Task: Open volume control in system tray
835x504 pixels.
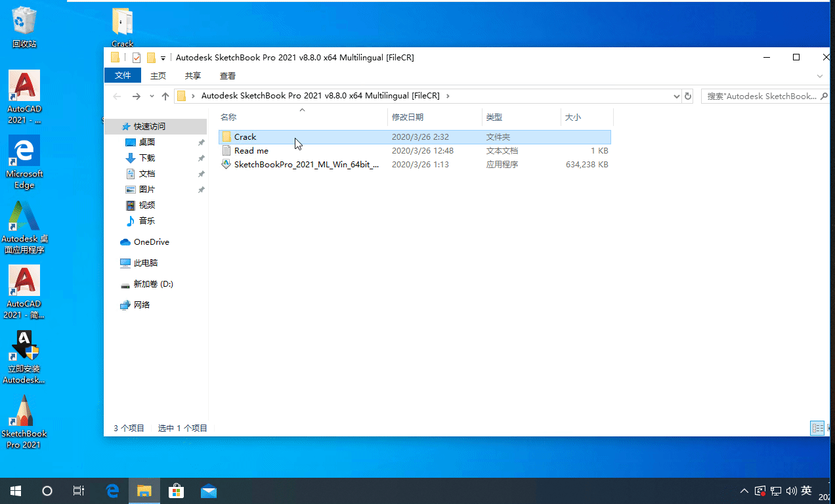Action: tap(791, 491)
